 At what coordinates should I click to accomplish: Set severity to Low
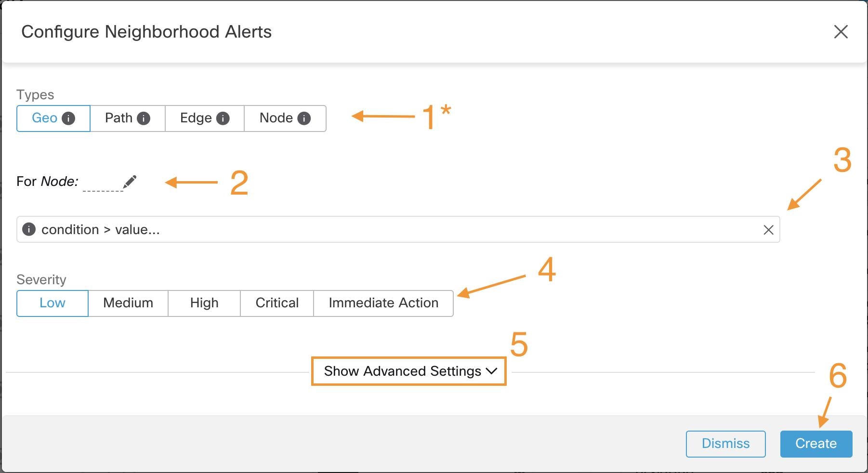[53, 303]
